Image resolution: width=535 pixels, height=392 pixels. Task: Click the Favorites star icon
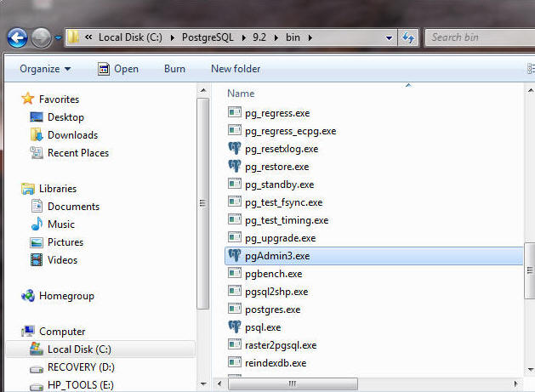(27, 99)
